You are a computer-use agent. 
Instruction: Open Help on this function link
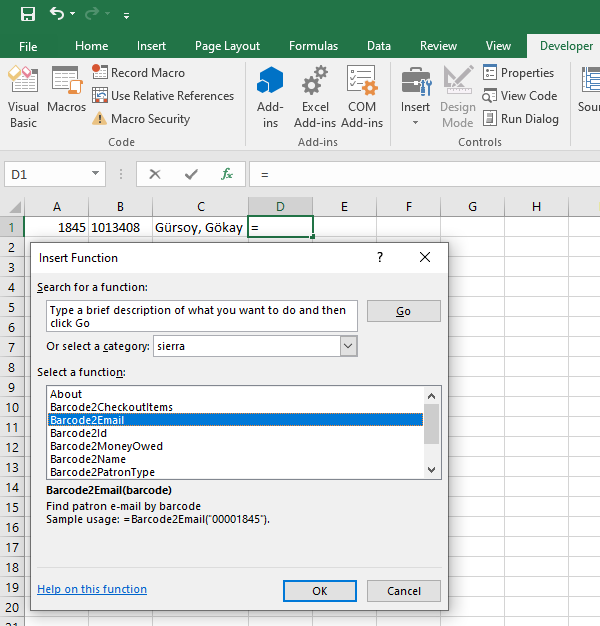tap(92, 589)
